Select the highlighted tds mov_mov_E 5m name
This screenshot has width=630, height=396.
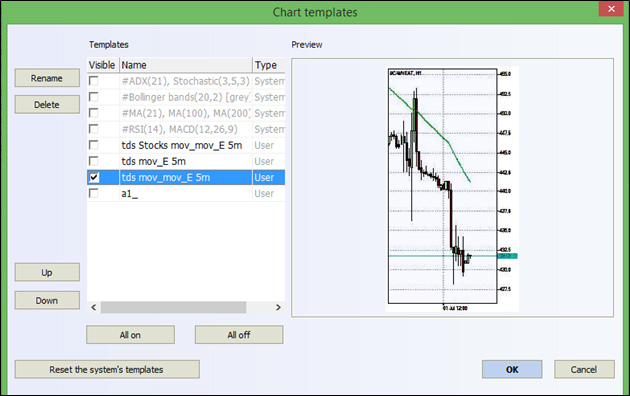166,178
